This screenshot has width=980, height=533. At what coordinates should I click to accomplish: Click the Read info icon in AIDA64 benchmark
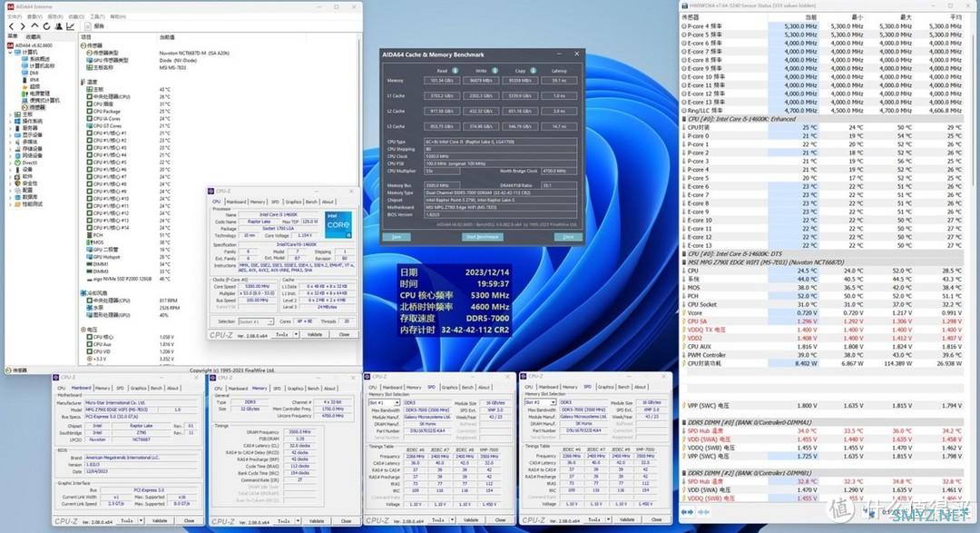(455, 71)
